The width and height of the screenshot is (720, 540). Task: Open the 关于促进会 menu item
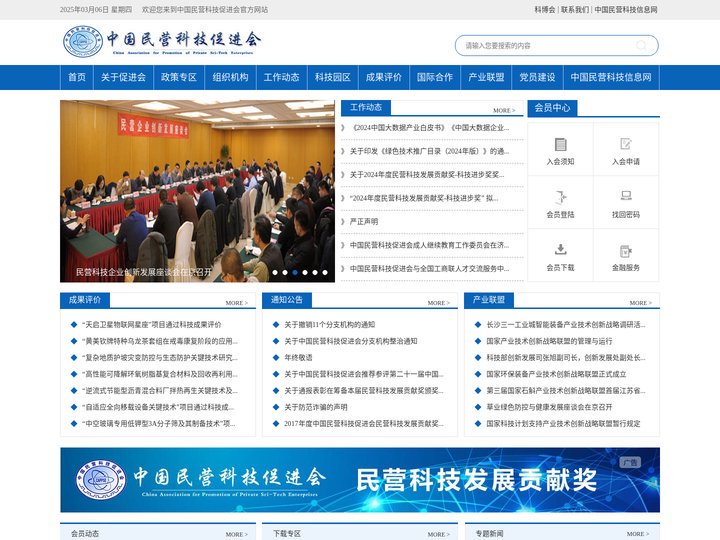tap(123, 77)
